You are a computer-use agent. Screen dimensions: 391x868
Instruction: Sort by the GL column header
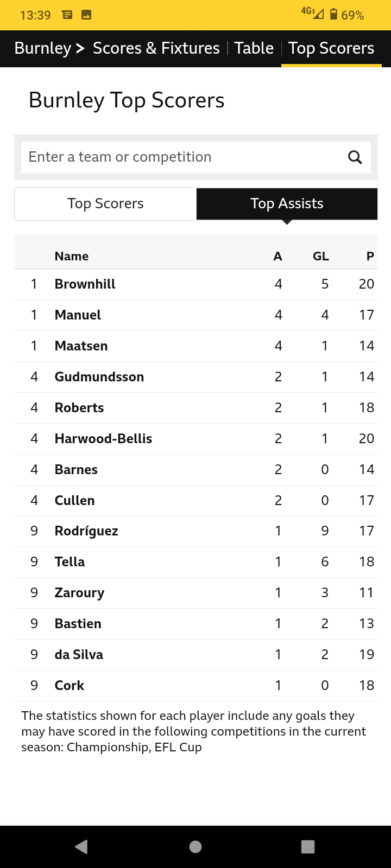point(320,256)
